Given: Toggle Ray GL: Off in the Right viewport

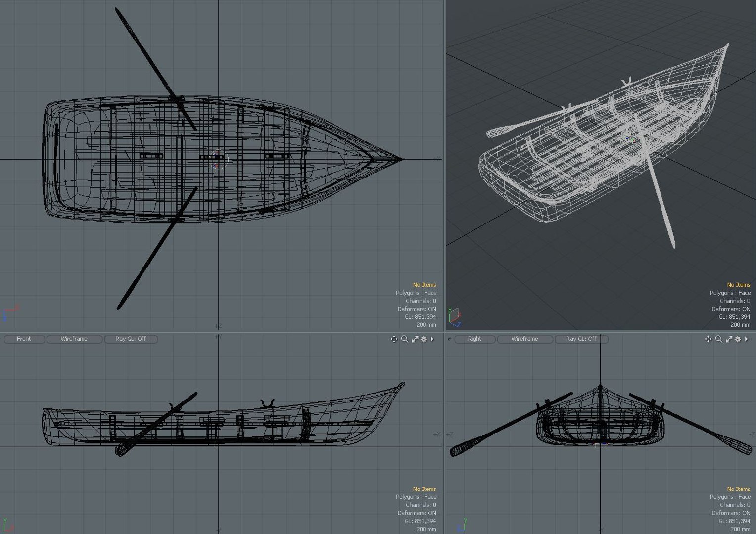Looking at the screenshot, I should 581,339.
